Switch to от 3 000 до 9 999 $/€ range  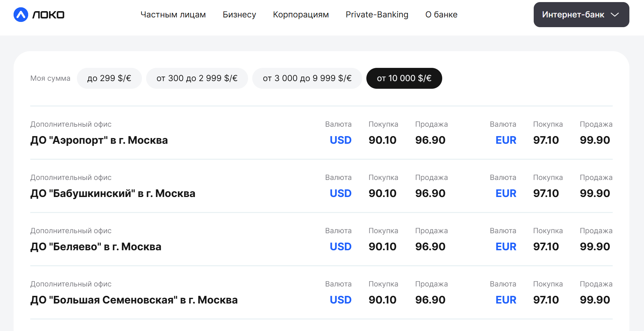point(307,78)
